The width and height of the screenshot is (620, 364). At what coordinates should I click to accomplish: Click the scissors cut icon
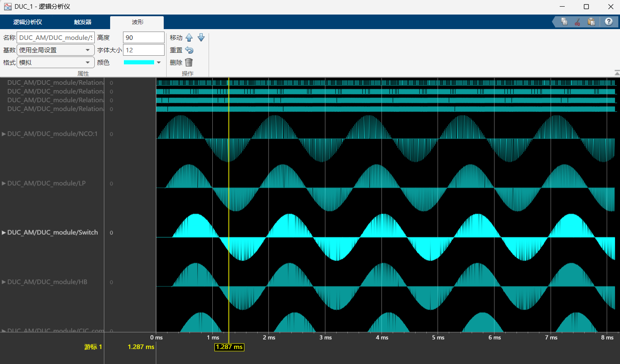click(577, 22)
